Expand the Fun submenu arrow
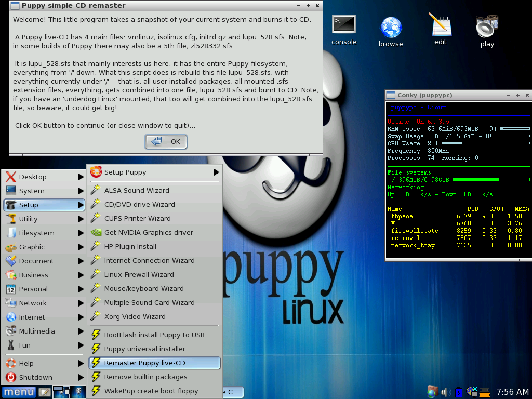532x399 pixels. (x=81, y=345)
